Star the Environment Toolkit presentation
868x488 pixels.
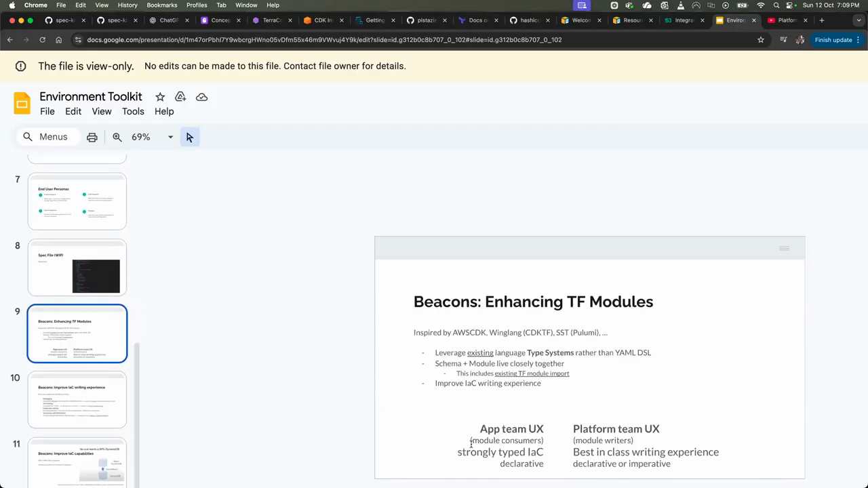160,97
